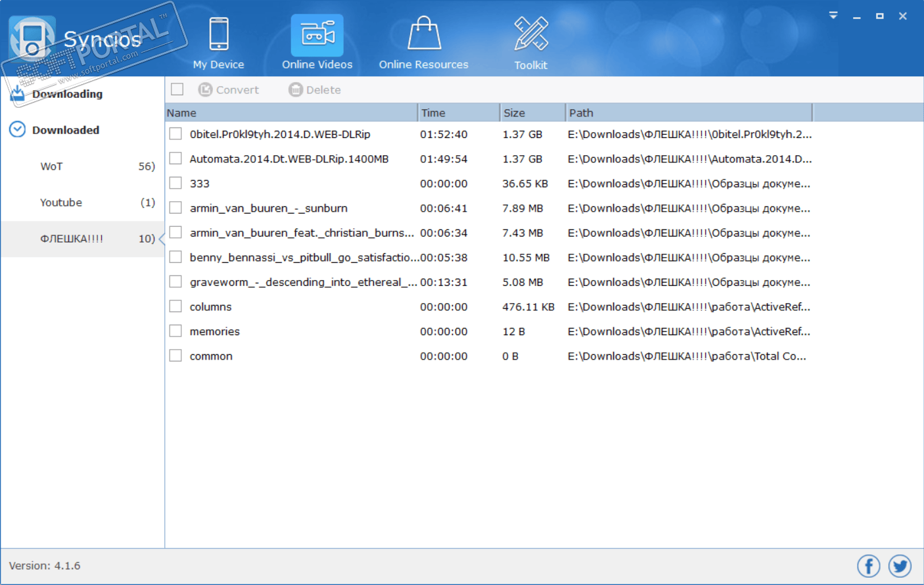Toggle the select-all checkbox
924x585 pixels.
177,89
